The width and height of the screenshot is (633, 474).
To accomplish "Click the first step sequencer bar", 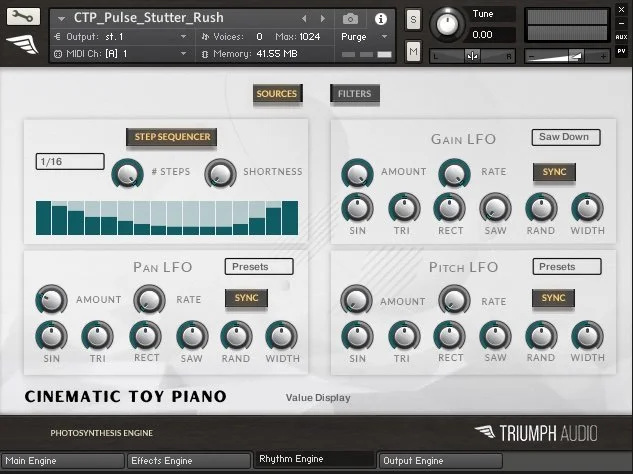I will tap(44, 218).
